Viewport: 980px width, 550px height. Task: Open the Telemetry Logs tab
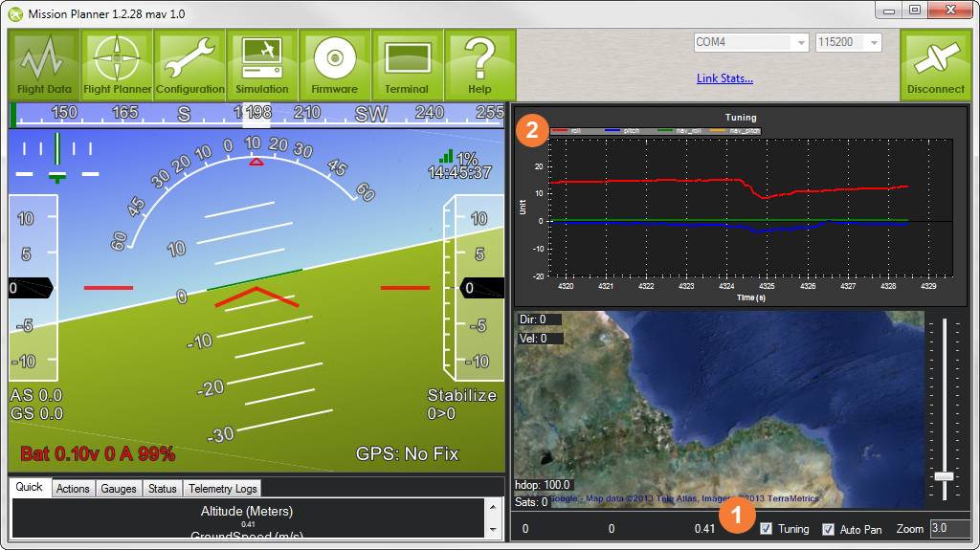click(222, 489)
